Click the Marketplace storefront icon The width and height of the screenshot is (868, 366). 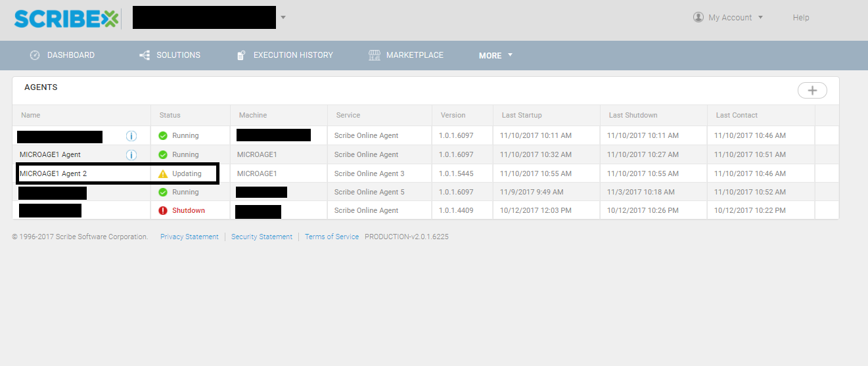374,55
